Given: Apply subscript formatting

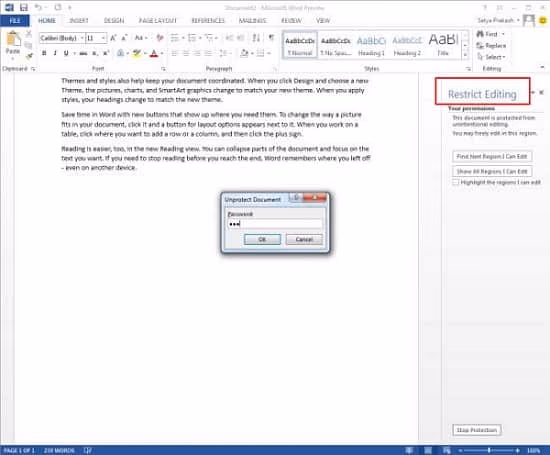Looking at the screenshot, I should coord(94,54).
